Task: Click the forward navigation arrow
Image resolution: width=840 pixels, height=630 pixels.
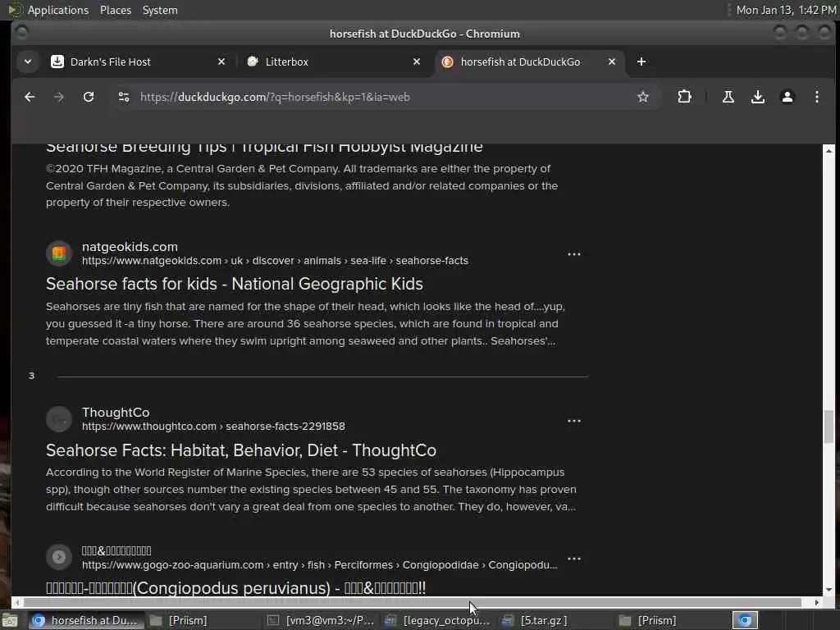Action: tap(59, 97)
